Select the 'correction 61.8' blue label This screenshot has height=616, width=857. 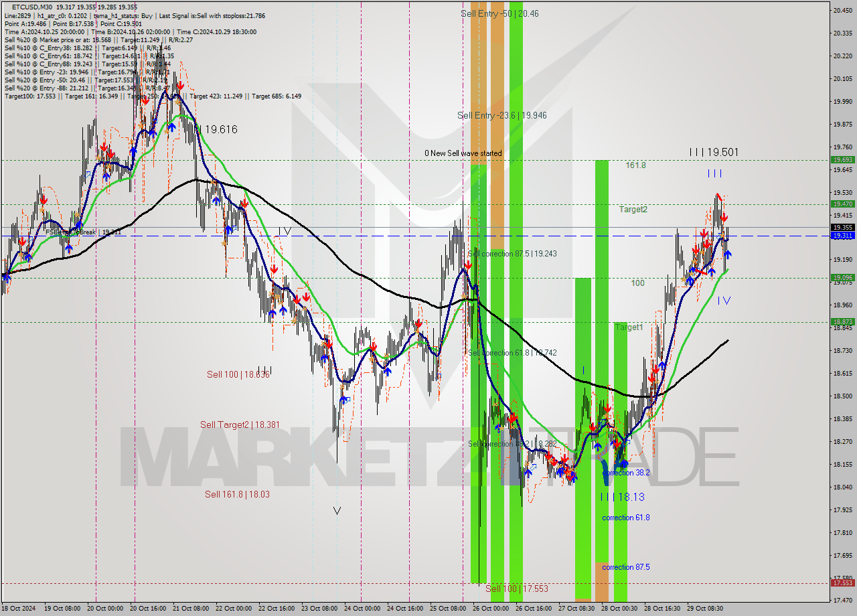click(x=626, y=518)
